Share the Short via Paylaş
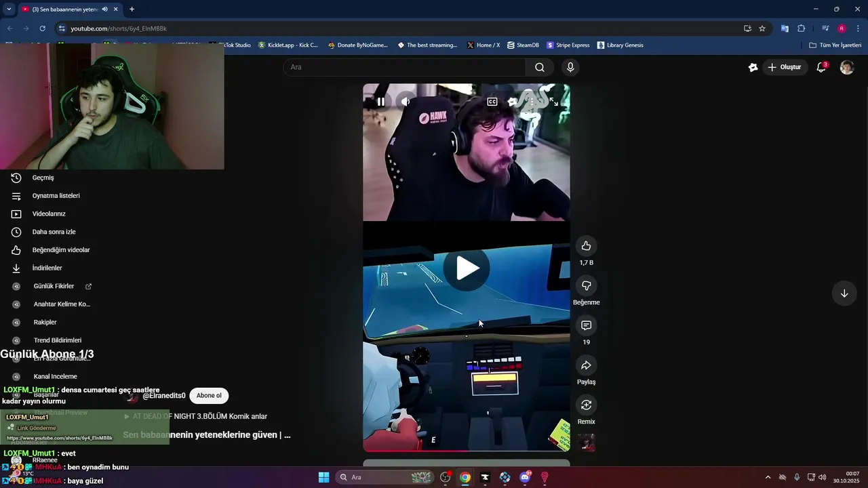The width and height of the screenshot is (868, 488). [x=587, y=365]
